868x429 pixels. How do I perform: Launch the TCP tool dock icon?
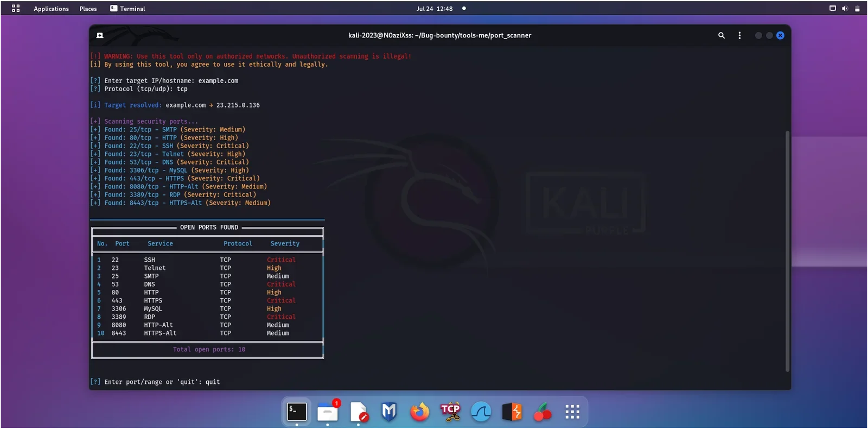(x=450, y=412)
